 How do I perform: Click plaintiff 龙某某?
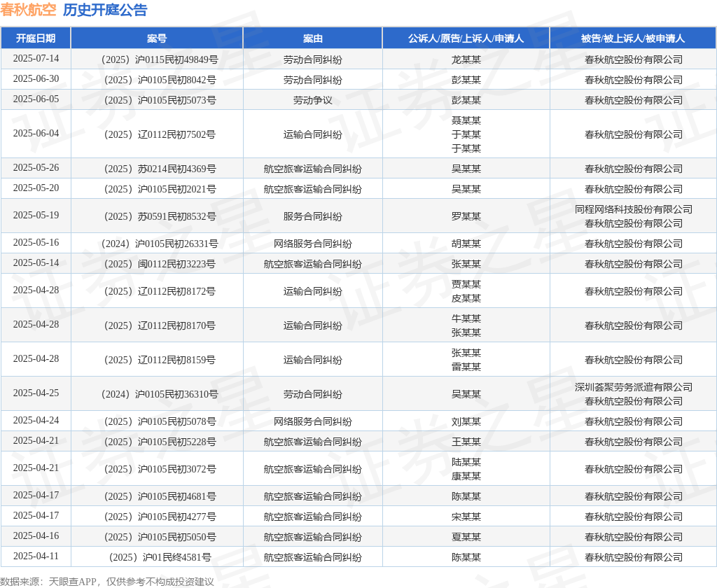(466, 60)
